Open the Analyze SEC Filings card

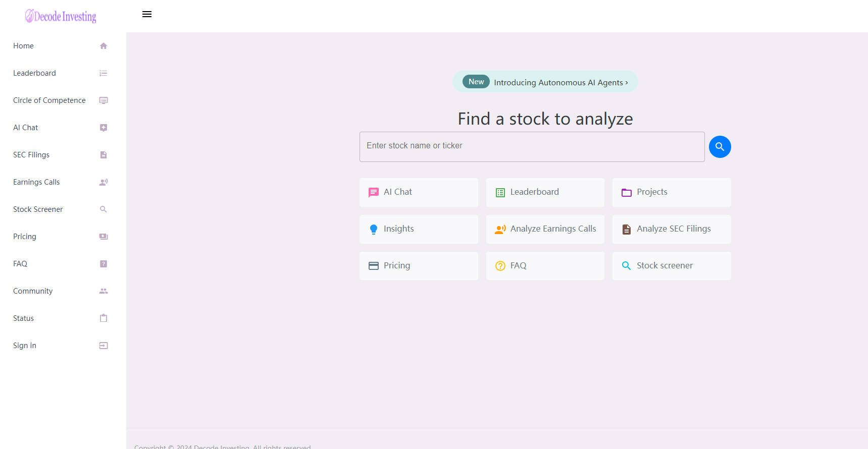click(x=672, y=229)
